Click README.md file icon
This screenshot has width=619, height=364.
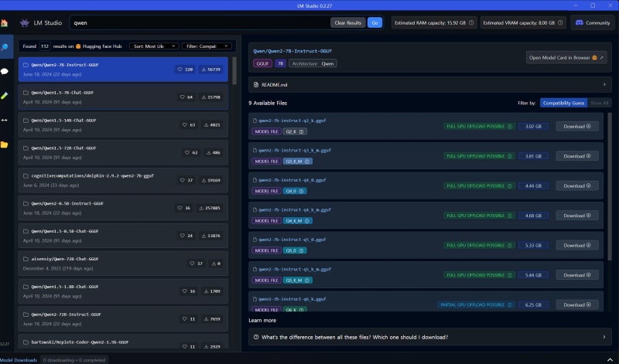256,85
